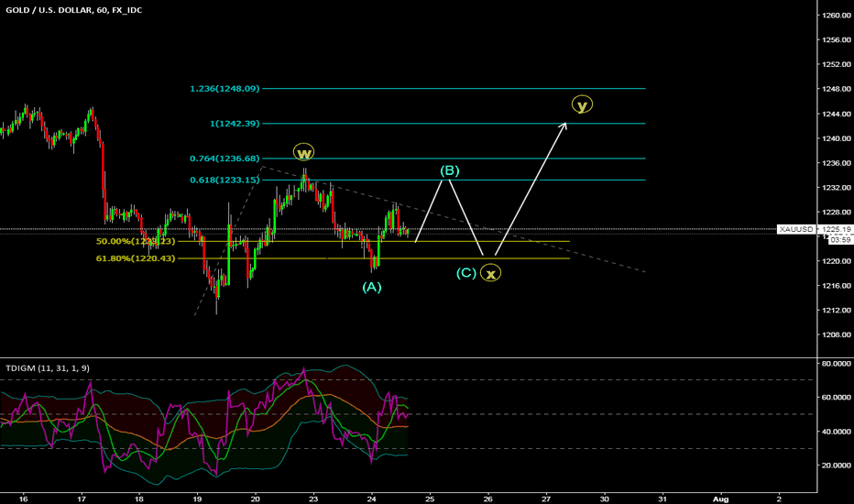Viewport: 854px width, 504px height.
Task: Click the date 27 on time axis
Action: [x=546, y=499]
